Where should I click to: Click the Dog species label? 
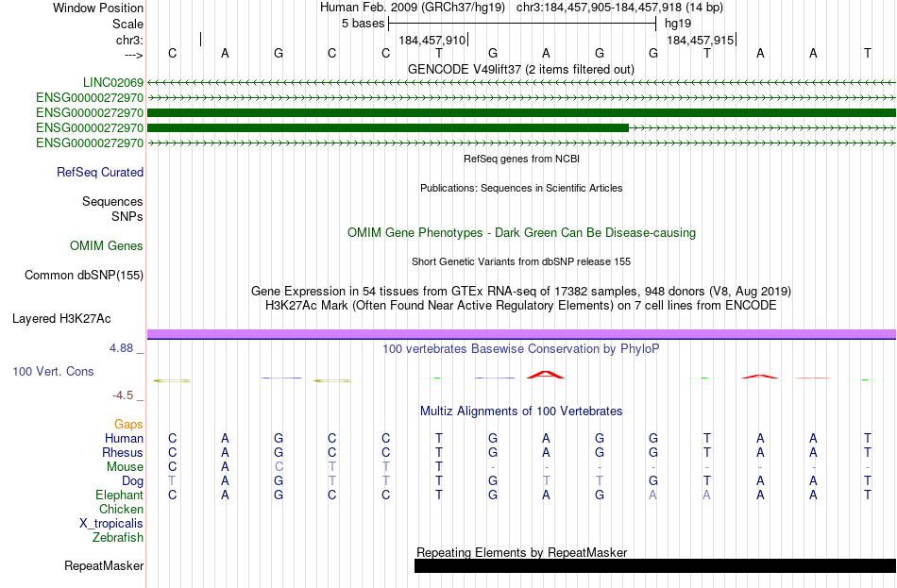click(x=133, y=481)
